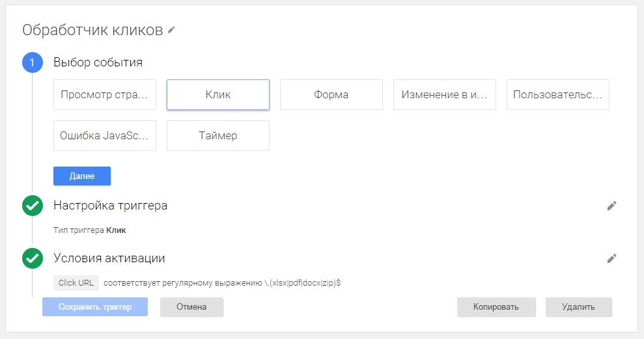The image size is (644, 339).
Task: Click the pencil icon beside the trigger name
Action: coord(171,30)
